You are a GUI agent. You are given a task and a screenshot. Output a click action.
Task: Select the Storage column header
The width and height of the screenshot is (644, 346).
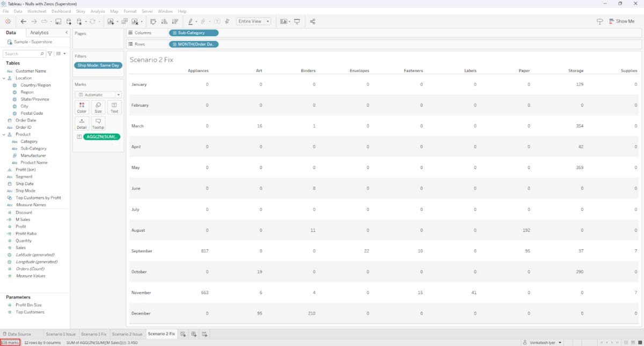tap(575, 71)
